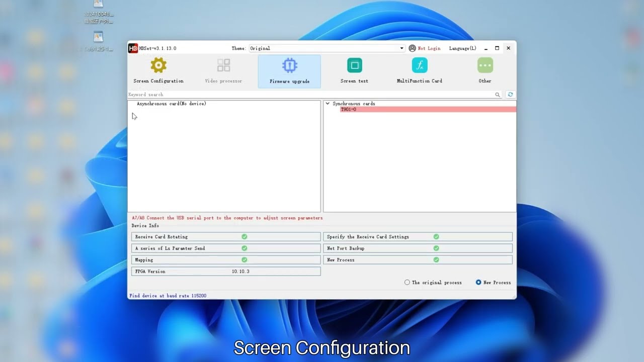Minimize the HDSet window

pos(486,48)
